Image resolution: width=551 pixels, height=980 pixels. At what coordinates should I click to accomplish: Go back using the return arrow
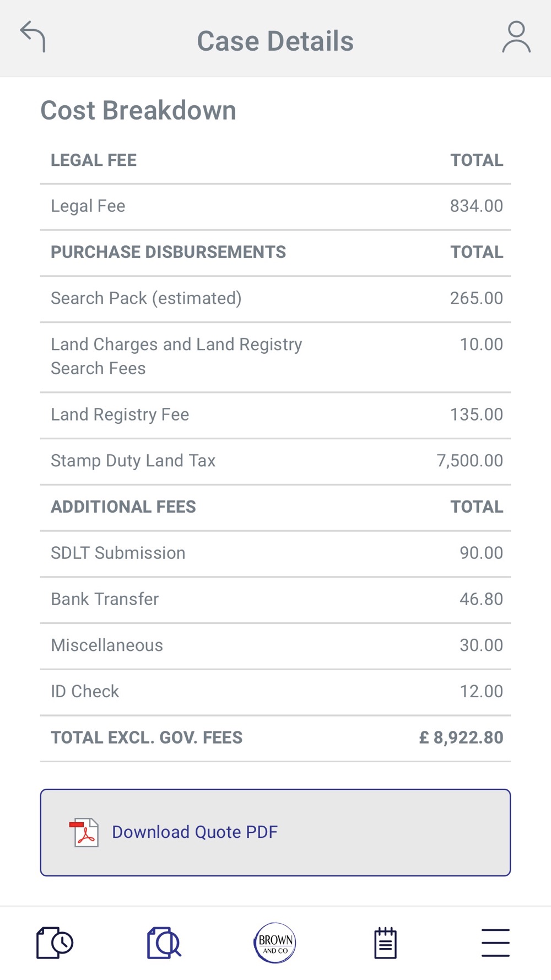coord(33,37)
